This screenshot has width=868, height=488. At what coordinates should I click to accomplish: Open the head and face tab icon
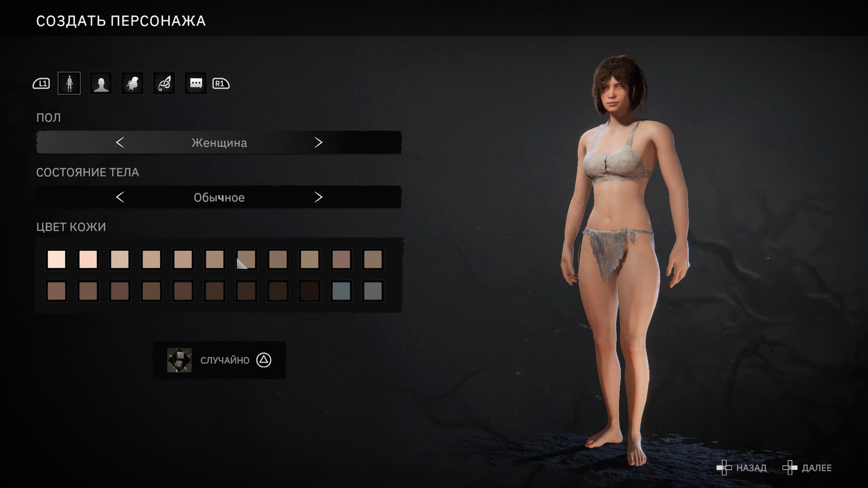101,83
